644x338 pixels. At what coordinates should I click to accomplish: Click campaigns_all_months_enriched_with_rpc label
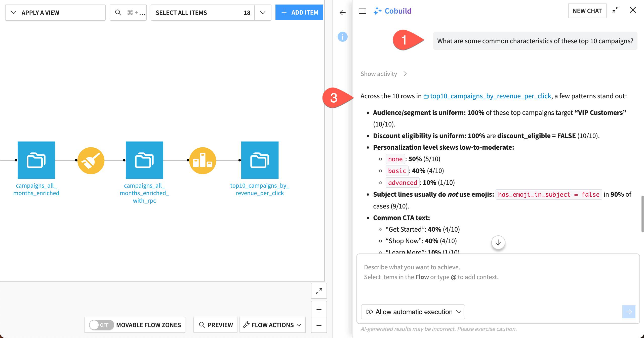[x=144, y=193]
